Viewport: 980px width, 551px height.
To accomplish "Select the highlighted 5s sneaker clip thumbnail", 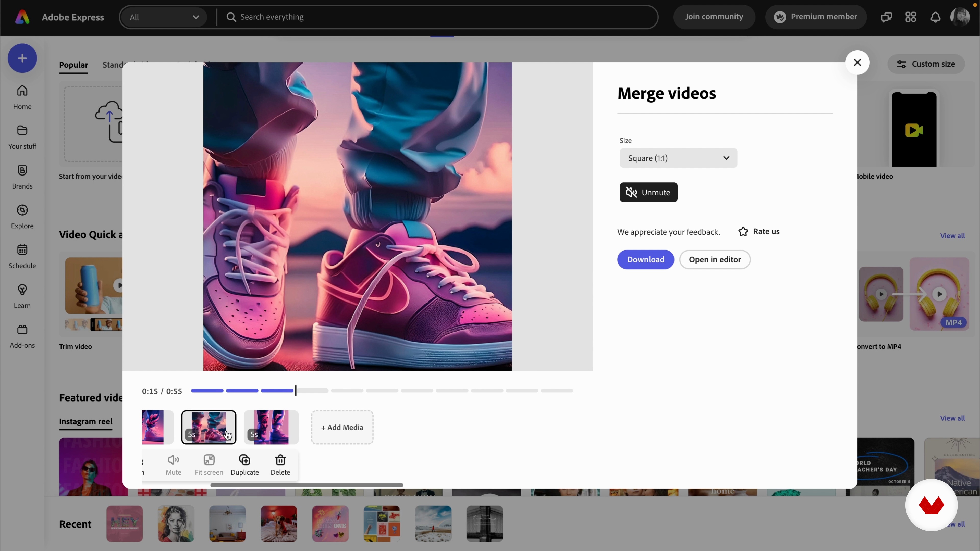I will pos(209,428).
